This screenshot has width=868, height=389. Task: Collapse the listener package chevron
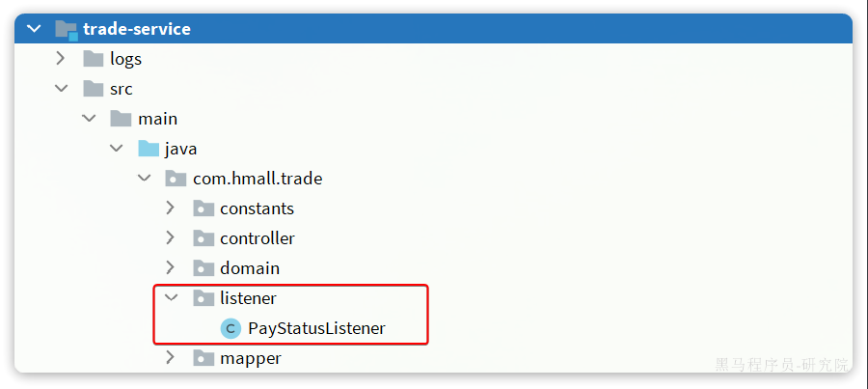172,298
